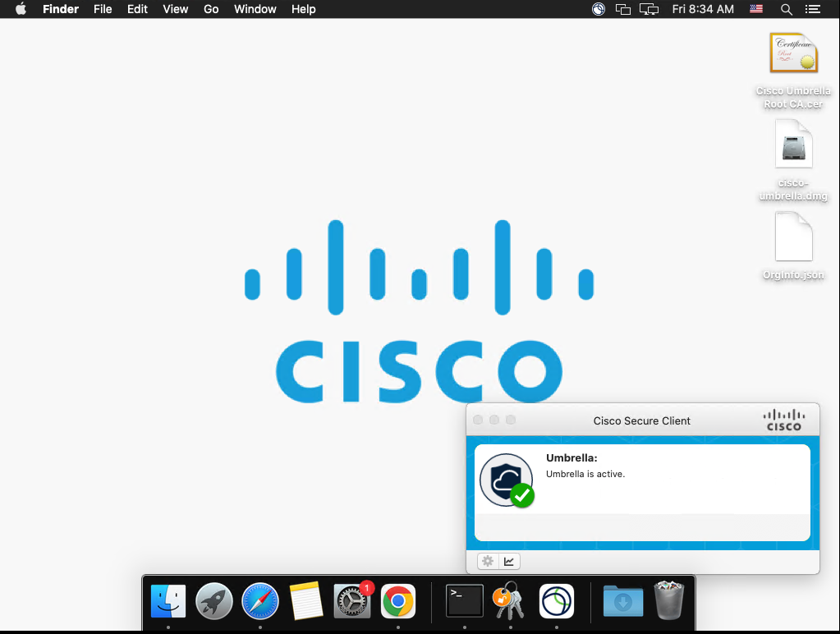
Task: Click the Cisco Secure Client menu bar status icon
Action: (599, 9)
